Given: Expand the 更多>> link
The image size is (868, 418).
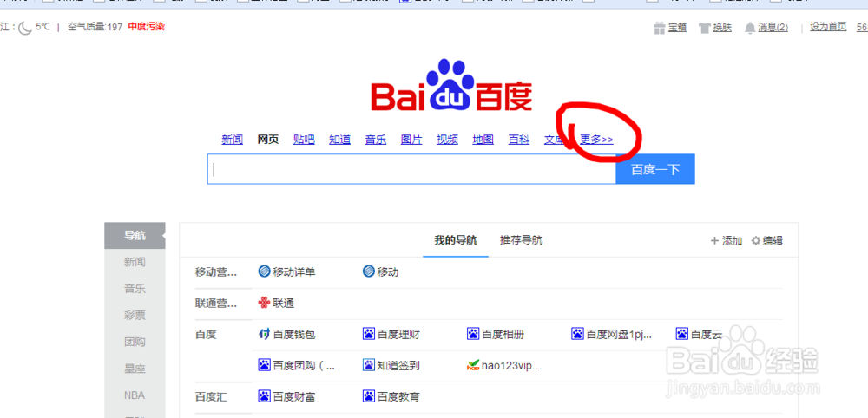Looking at the screenshot, I should point(596,140).
